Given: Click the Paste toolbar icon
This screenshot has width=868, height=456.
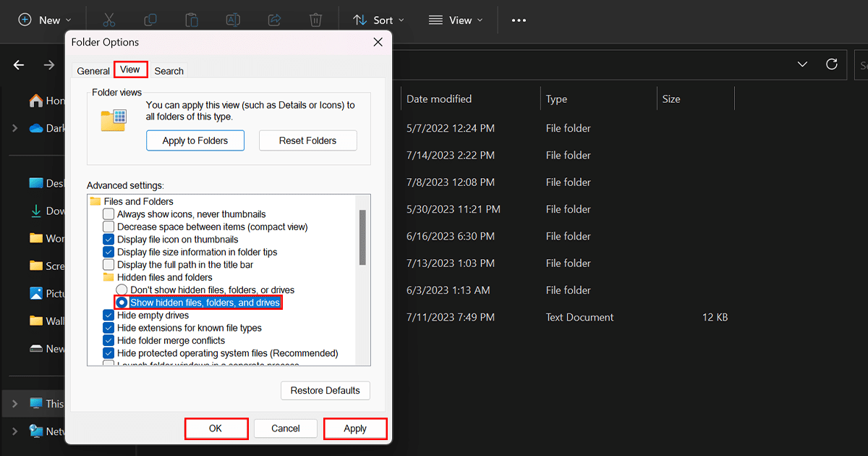Looking at the screenshot, I should click(192, 20).
